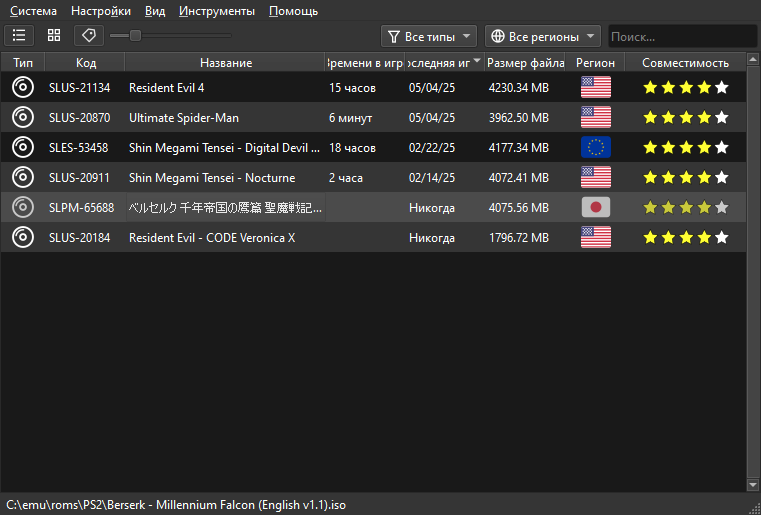Click code SLES-53458
This screenshot has width=761, height=515.
click(79, 148)
